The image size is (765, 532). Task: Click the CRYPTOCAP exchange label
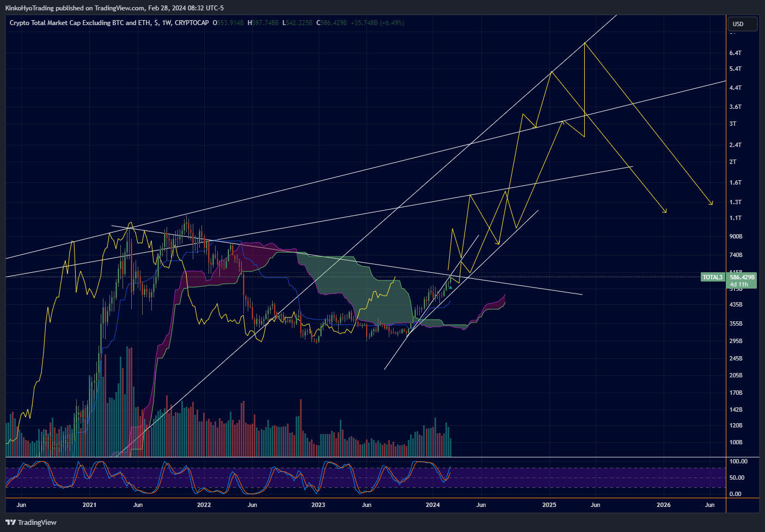[192, 23]
